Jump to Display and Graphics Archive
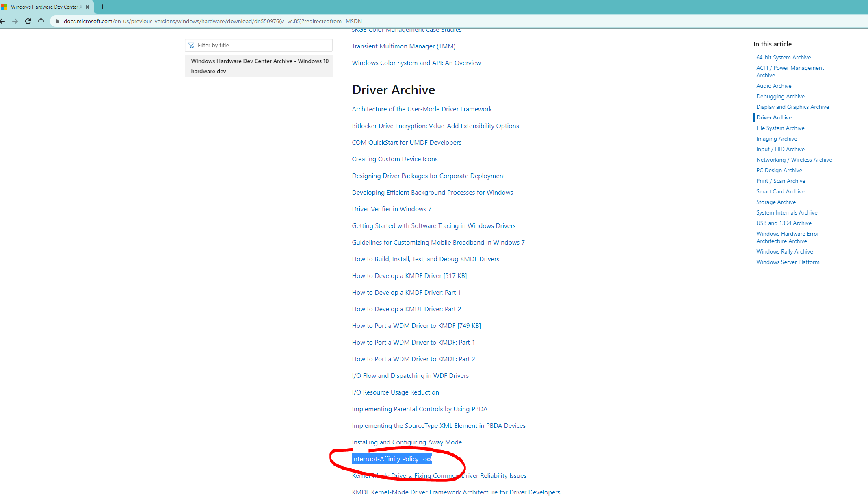 792,107
